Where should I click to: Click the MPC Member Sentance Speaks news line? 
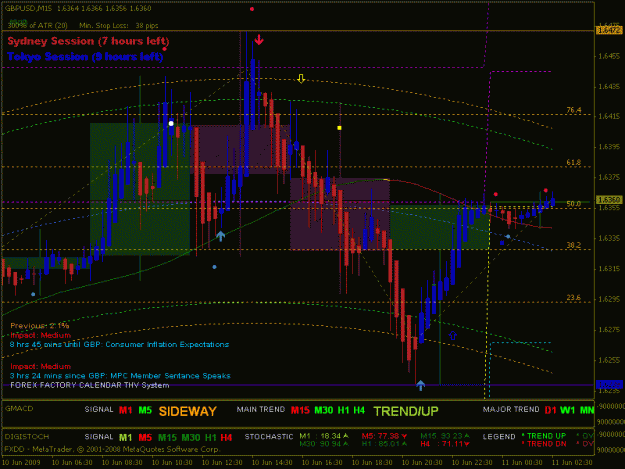coord(120,376)
